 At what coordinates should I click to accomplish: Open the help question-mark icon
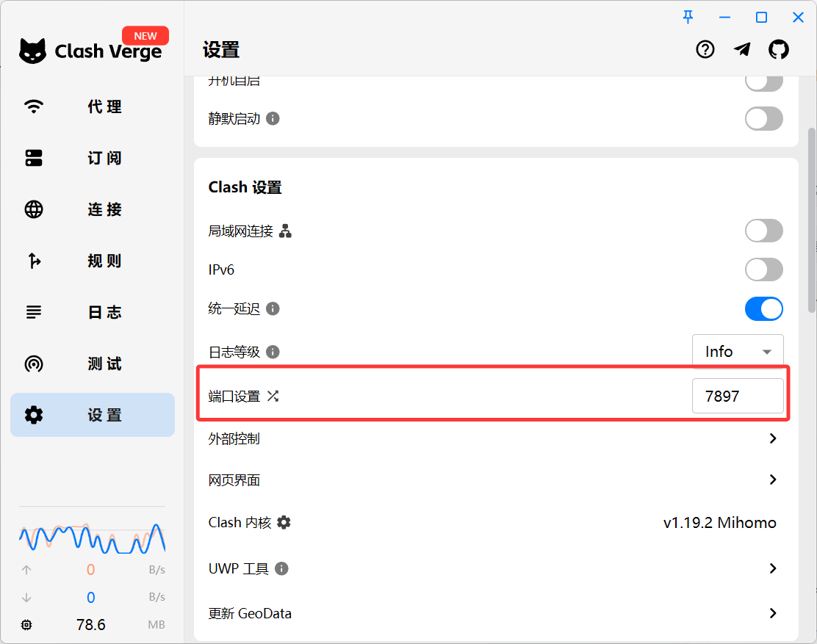pos(705,49)
